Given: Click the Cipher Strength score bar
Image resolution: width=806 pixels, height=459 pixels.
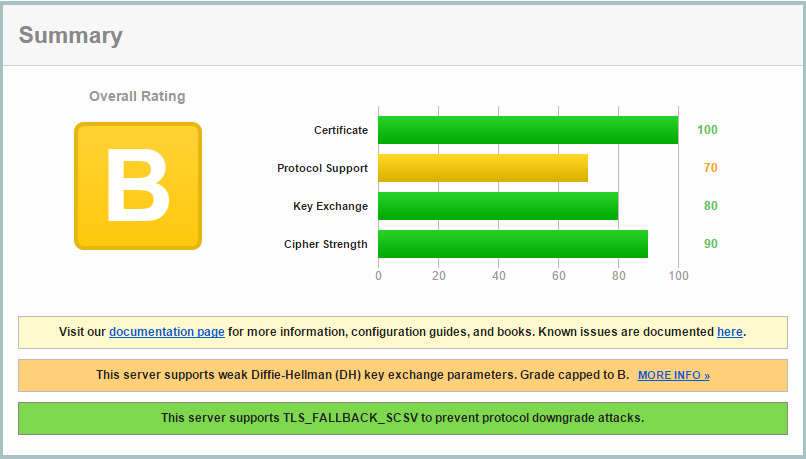Looking at the screenshot, I should [x=512, y=244].
